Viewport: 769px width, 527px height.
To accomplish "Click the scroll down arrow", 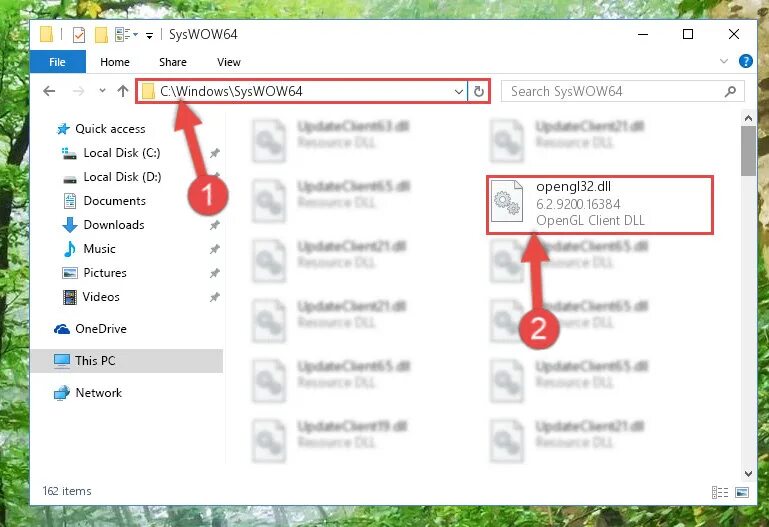I will (x=748, y=474).
